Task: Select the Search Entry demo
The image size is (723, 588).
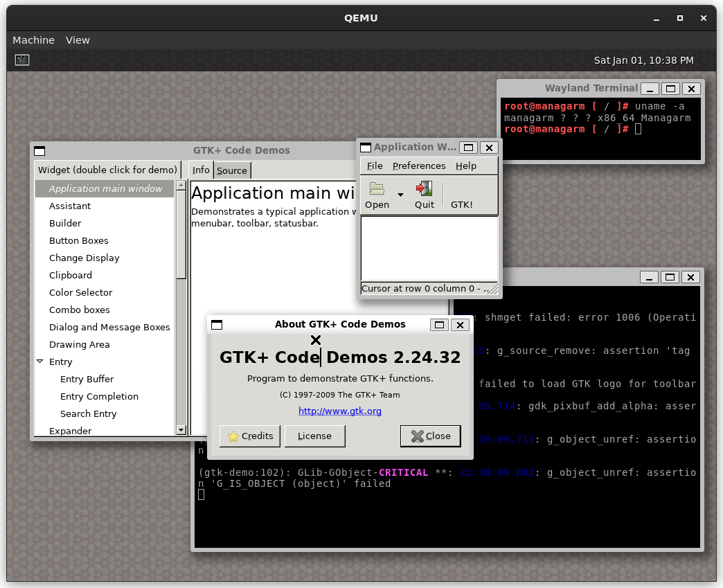Action: click(105, 413)
